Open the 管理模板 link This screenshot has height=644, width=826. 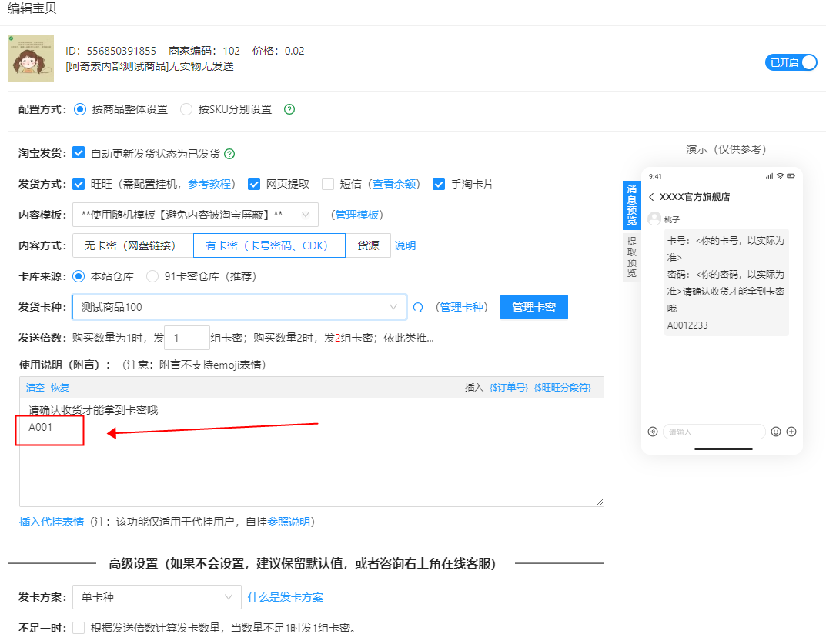coord(356,215)
